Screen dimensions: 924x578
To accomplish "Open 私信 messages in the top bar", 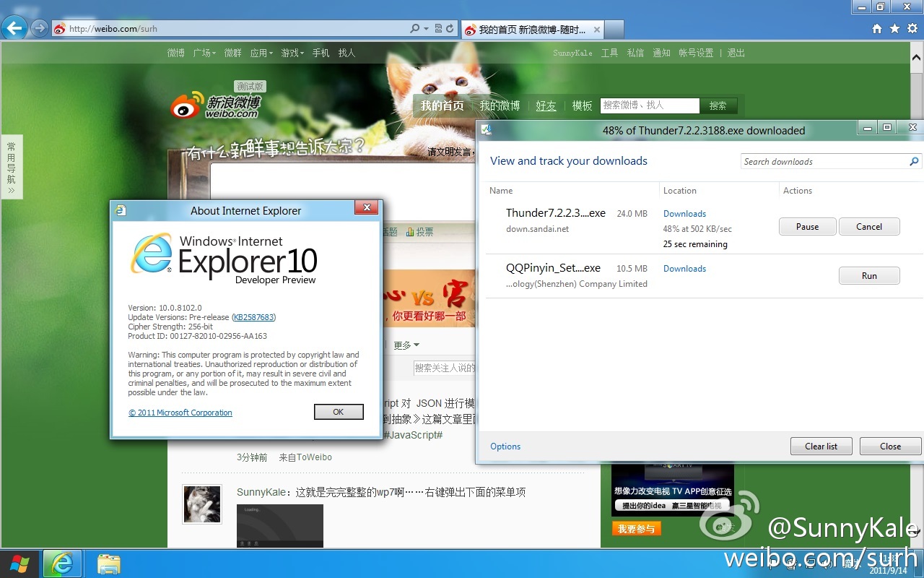I will (x=635, y=53).
